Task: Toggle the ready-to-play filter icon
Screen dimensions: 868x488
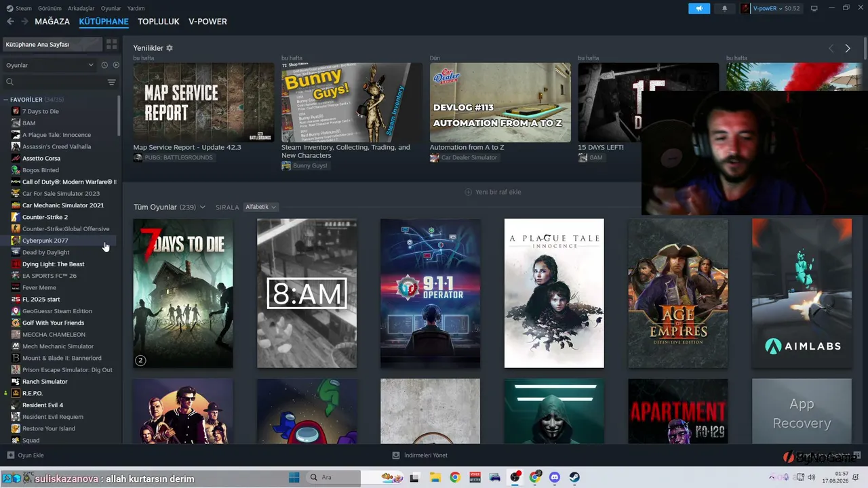Action: [116, 65]
